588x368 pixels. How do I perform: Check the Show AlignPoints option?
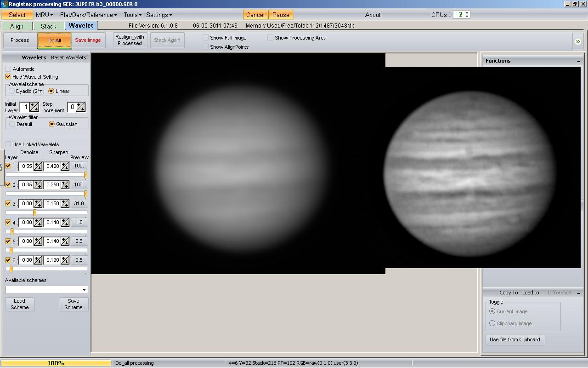(206, 47)
